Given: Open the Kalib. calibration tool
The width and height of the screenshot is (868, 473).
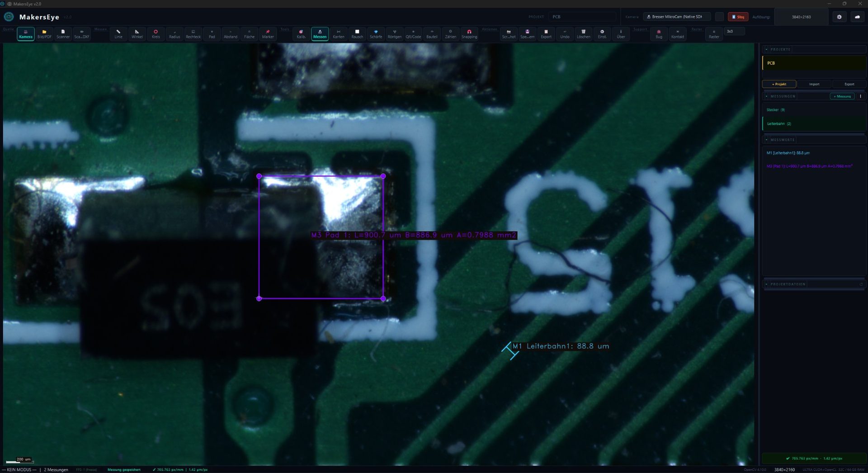Looking at the screenshot, I should [x=301, y=34].
